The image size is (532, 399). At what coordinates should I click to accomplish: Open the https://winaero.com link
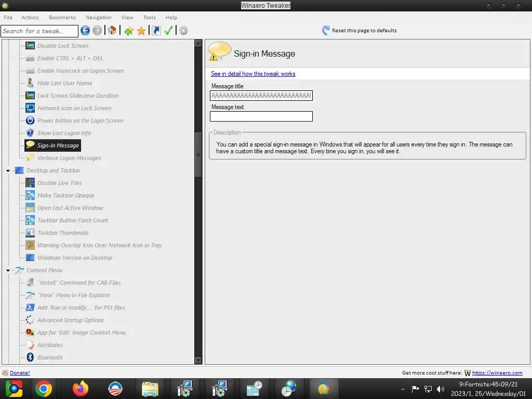[497, 373]
